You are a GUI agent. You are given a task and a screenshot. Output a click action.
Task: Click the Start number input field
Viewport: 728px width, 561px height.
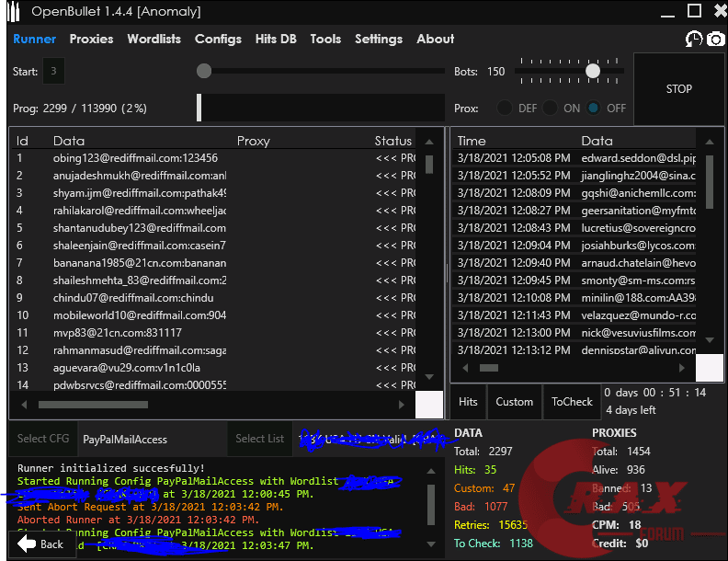point(53,71)
